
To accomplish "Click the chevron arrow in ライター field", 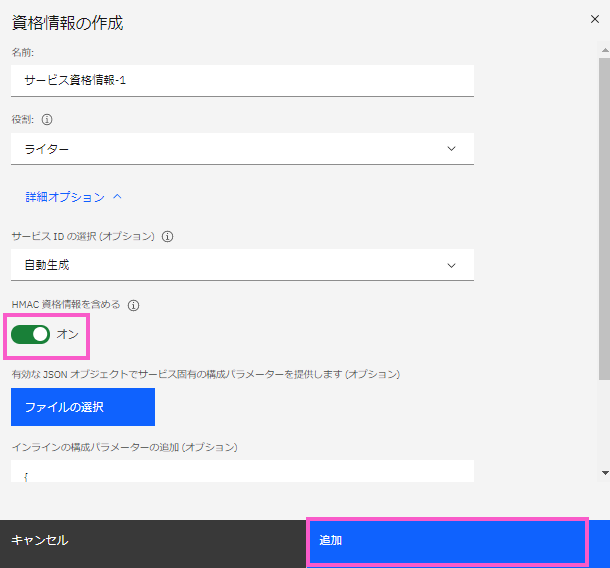I will [451, 149].
